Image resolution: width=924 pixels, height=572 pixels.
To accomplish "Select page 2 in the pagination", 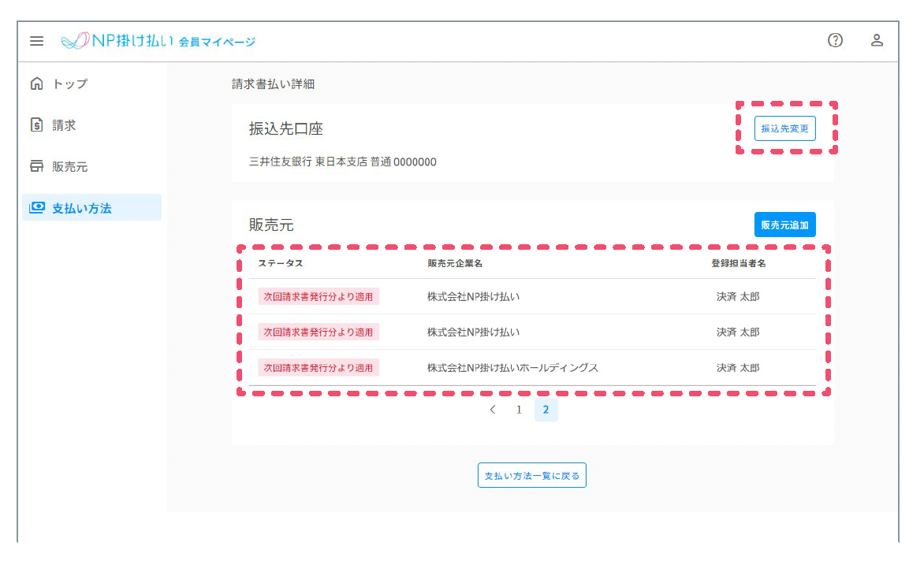I will point(546,410).
